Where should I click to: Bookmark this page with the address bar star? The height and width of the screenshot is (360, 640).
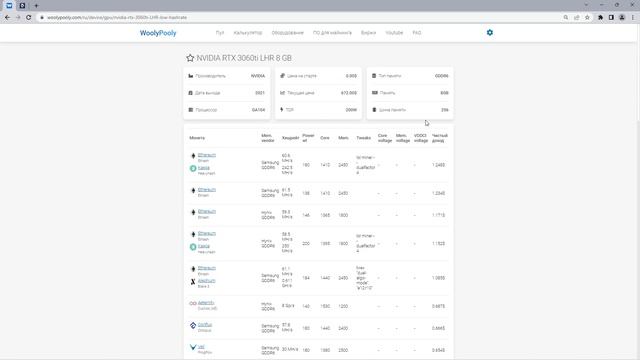point(587,18)
